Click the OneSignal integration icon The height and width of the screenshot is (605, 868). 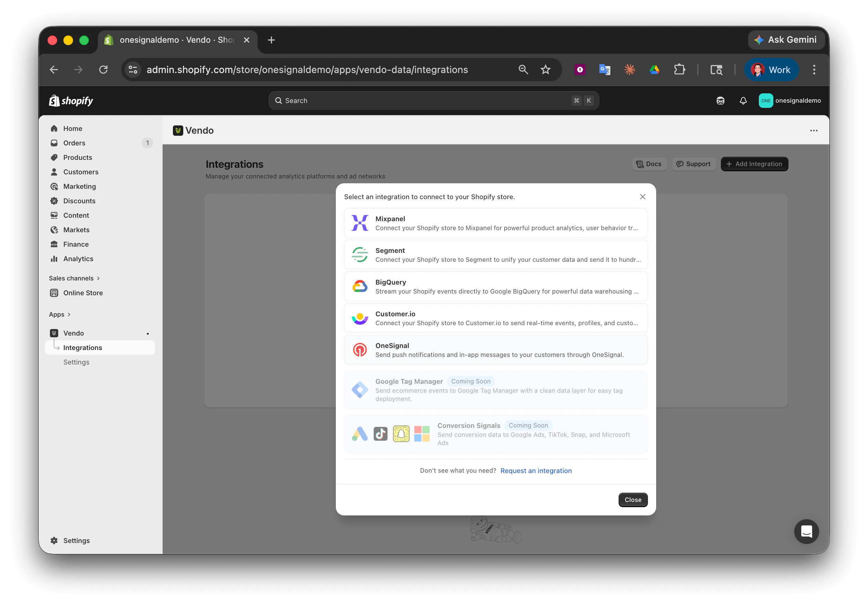360,349
